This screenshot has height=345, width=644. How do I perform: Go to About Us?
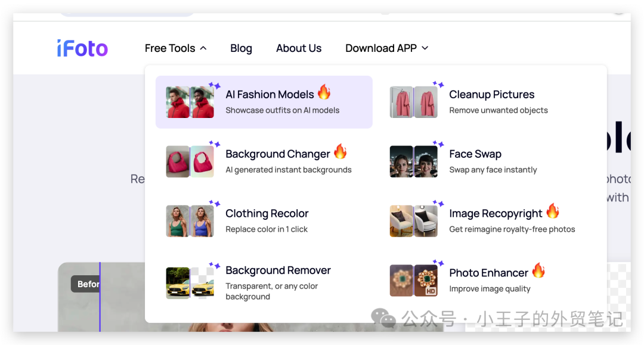pyautogui.click(x=299, y=48)
